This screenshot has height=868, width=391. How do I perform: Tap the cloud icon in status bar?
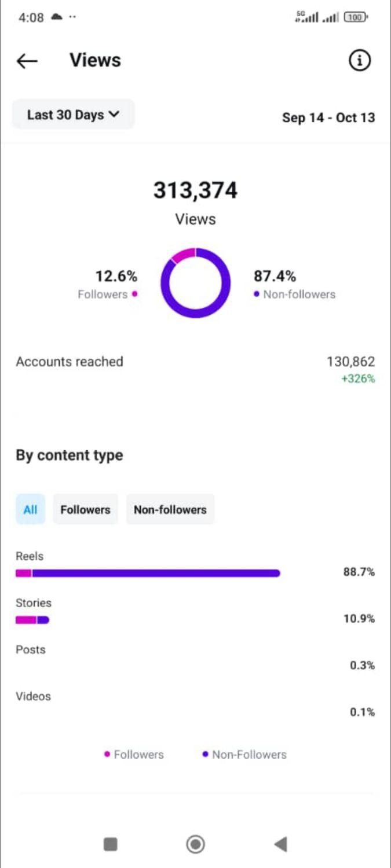[56, 17]
